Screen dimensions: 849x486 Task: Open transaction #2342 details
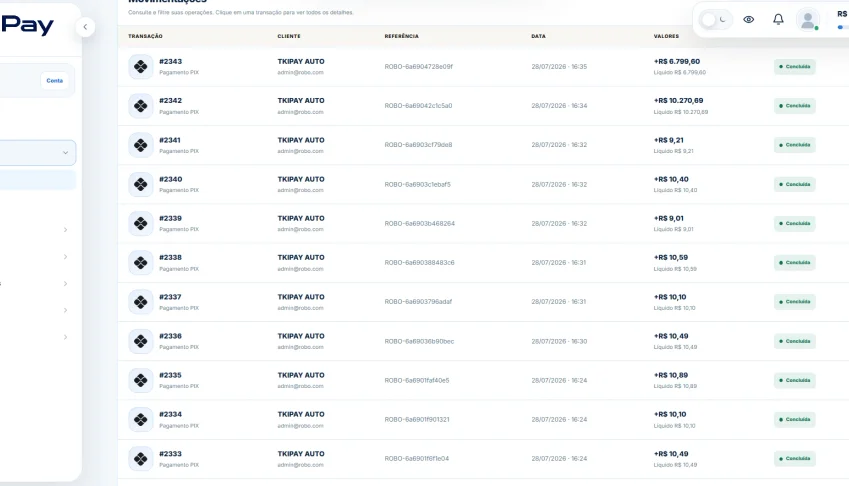[170, 101]
